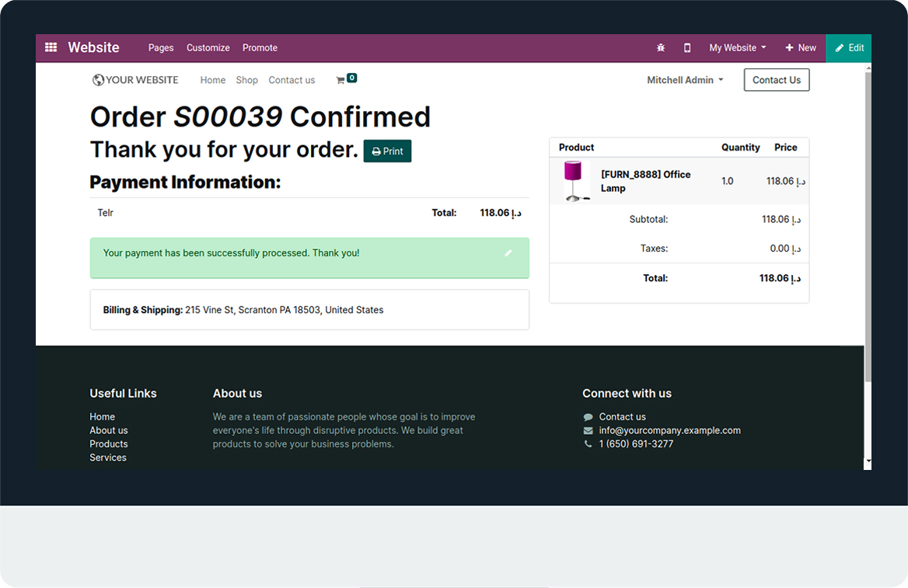Click the Price column header
The width and height of the screenshot is (908, 588).
pos(786,148)
